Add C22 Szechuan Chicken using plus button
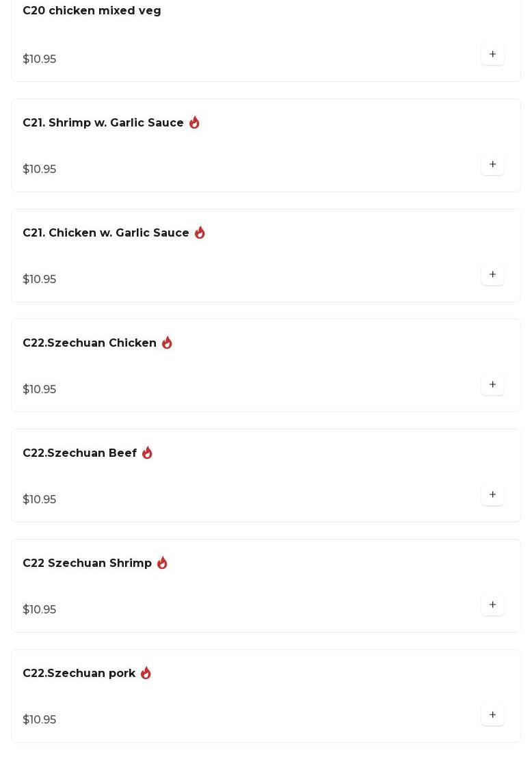 click(492, 384)
